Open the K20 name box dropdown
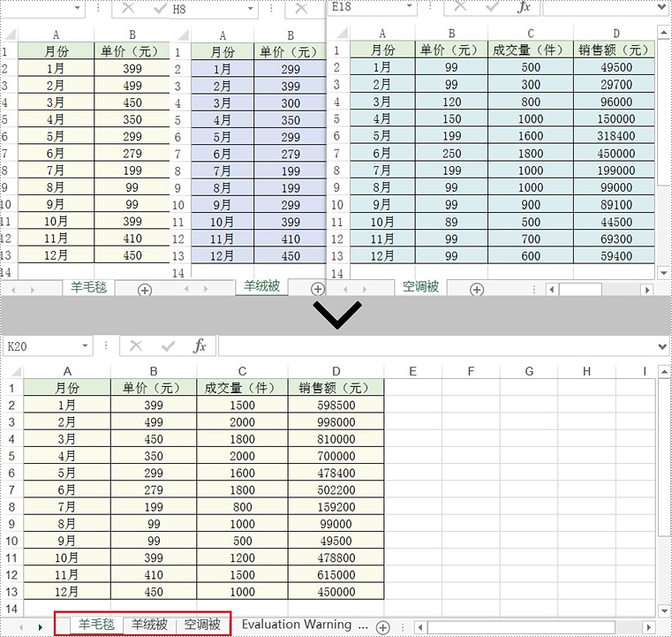672x637 pixels. (85, 346)
